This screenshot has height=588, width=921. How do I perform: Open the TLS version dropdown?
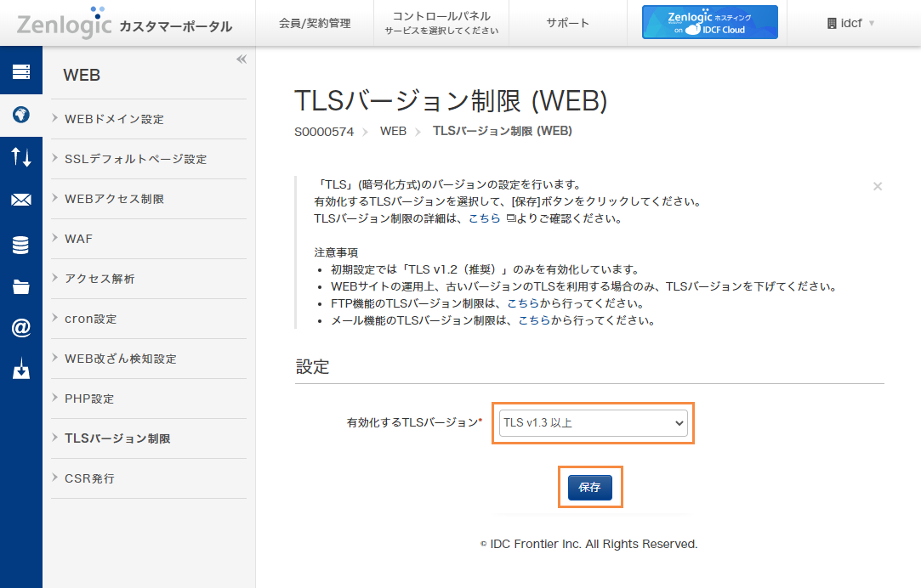(593, 423)
